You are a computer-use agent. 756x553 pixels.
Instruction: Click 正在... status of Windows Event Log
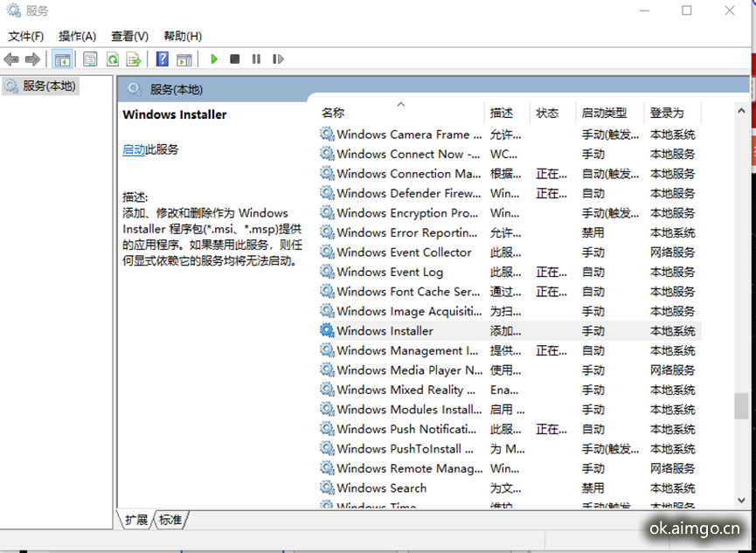point(551,272)
